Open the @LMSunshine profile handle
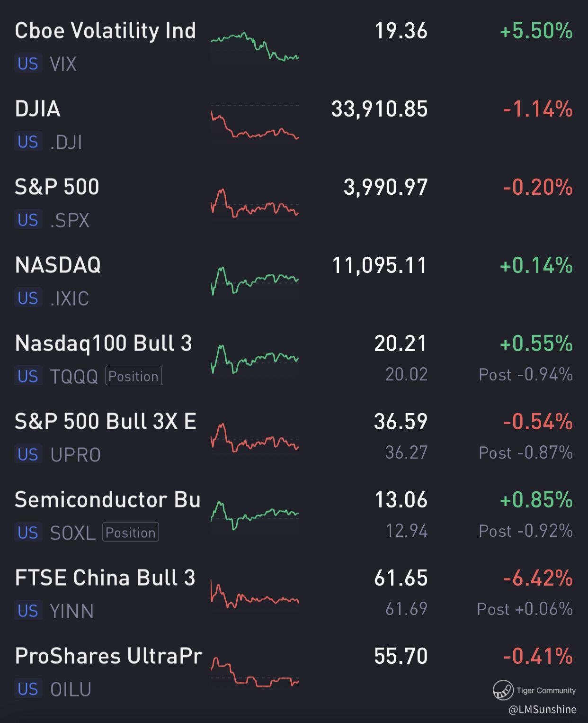This screenshot has height=723, width=588. click(543, 709)
